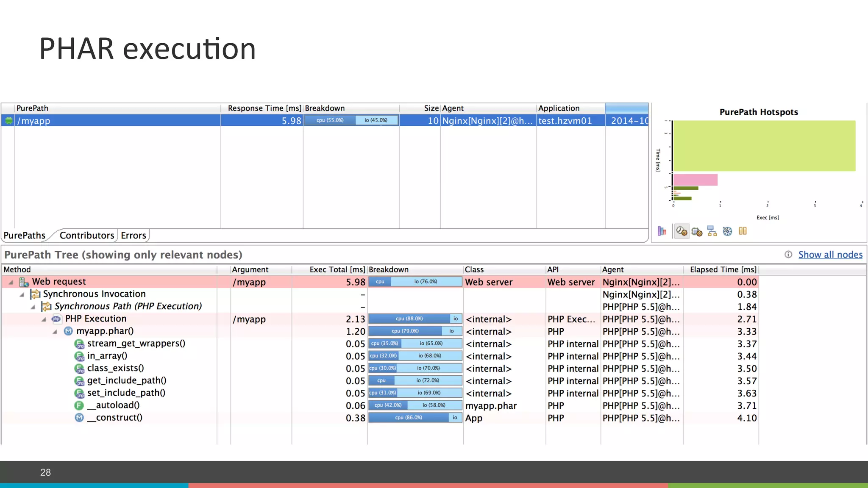Image resolution: width=868 pixels, height=488 pixels.
Task: Click the CPU chip with gear icon
Action: [697, 231]
